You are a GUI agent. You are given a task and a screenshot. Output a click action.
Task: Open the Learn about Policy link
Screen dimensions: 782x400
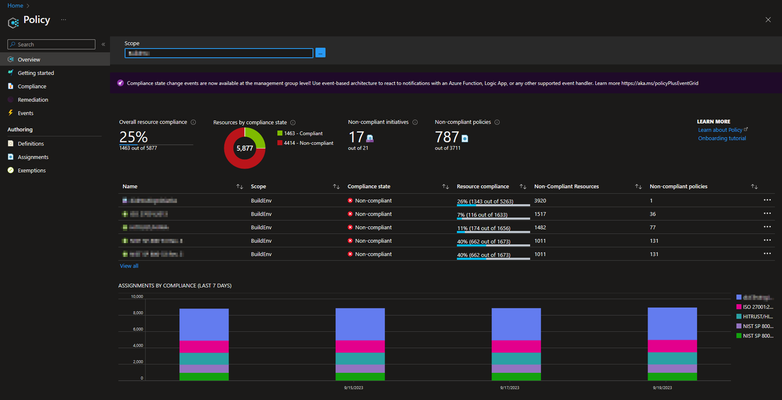[x=721, y=130]
